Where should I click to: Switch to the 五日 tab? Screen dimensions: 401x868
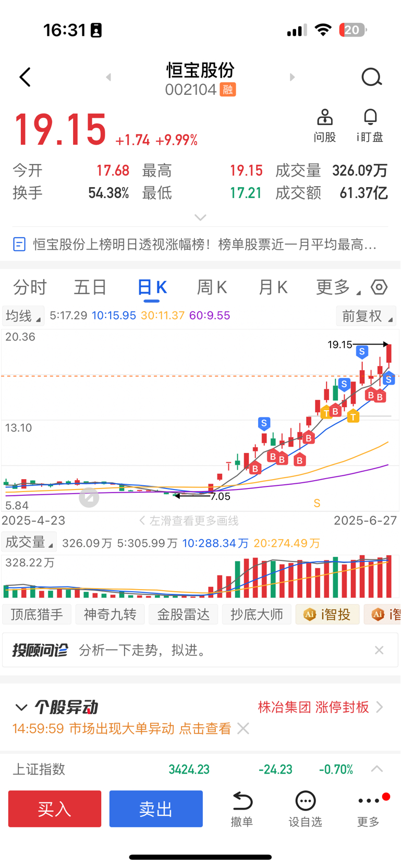90,287
